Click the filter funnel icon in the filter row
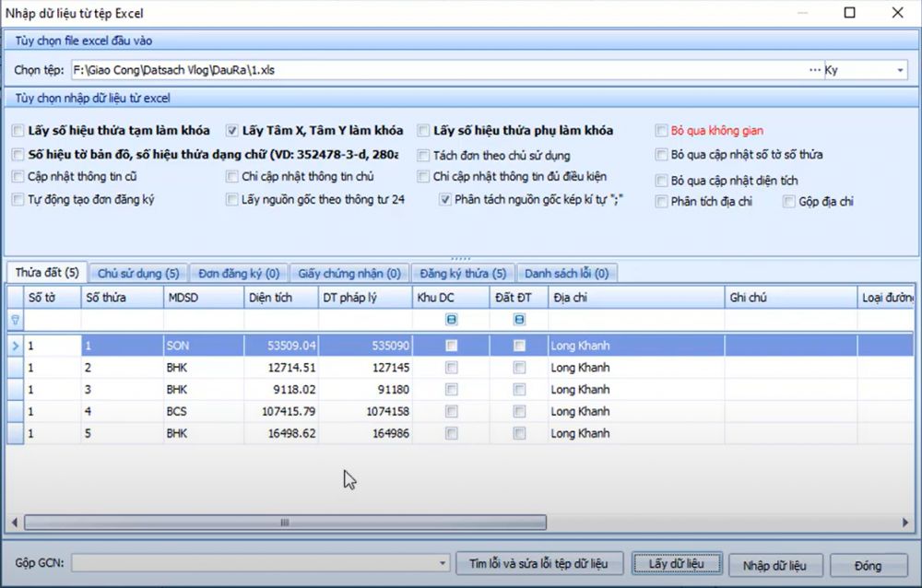This screenshot has width=922, height=588. [x=15, y=320]
